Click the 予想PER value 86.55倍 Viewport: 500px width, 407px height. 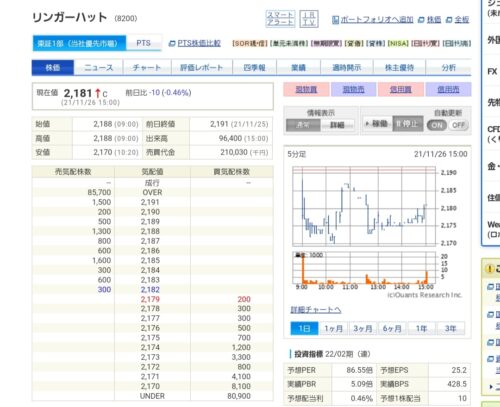coord(359,370)
